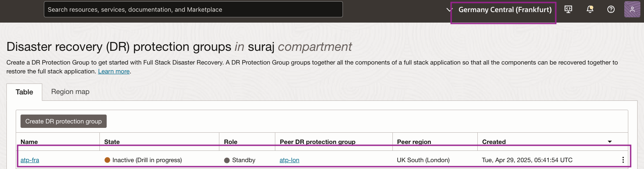Open the atp-lon peer group link
This screenshot has width=644, height=169.
coord(289,160)
